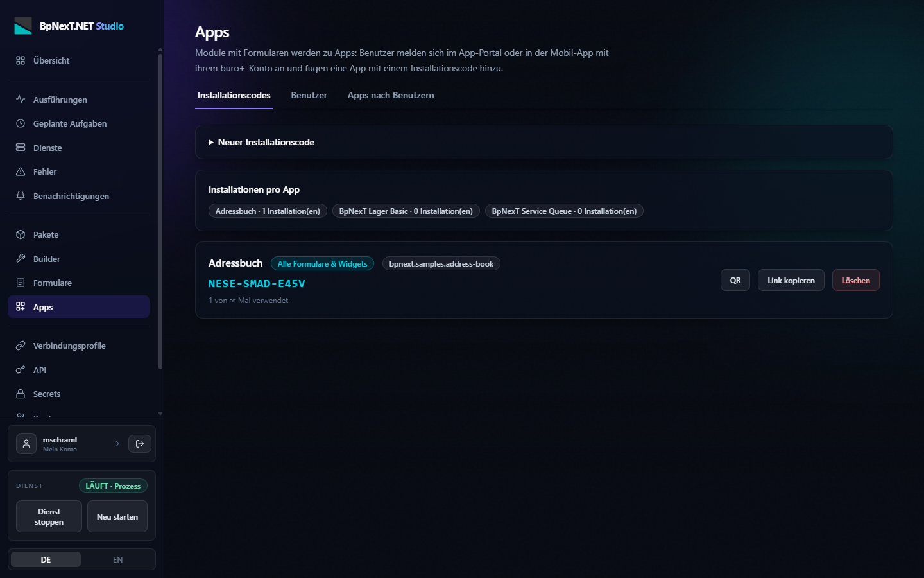Click the Alle Formulare & Widgets badge

(x=322, y=264)
